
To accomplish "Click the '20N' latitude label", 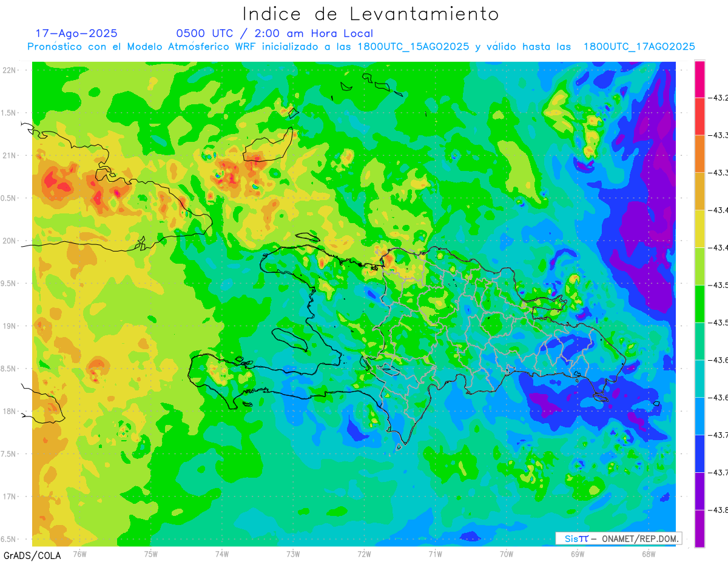I will (x=10, y=241).
